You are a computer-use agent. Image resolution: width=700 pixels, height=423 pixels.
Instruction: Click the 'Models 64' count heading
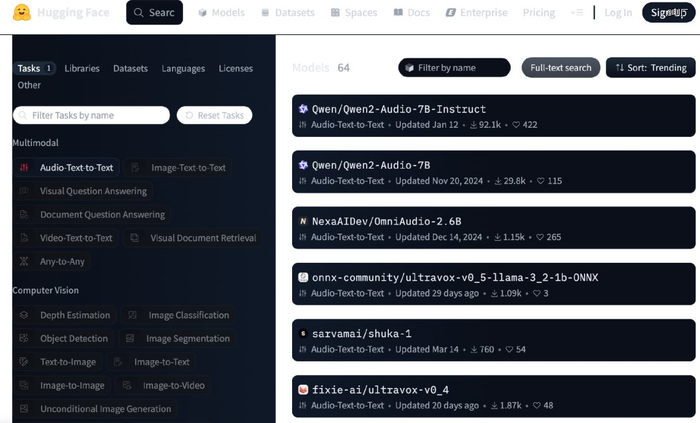pyautogui.click(x=321, y=68)
